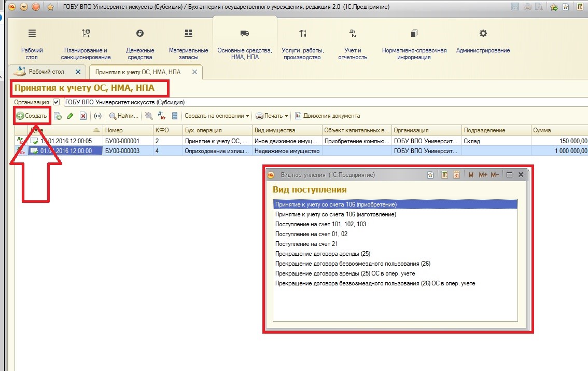Open the Материальные запасы section
Screen dimensions: 588x371
(x=188, y=43)
